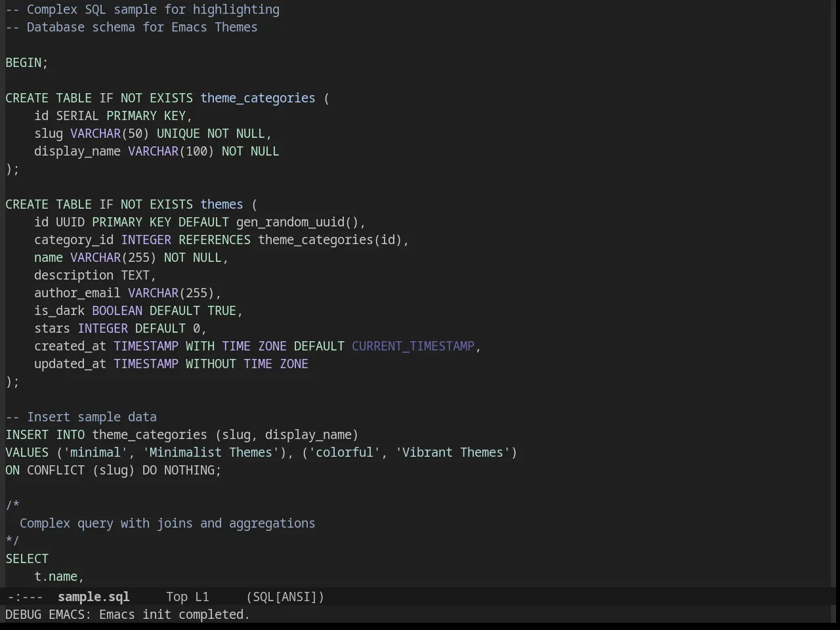Click the INSERT INTO statement line
The height and width of the screenshot is (630, 840).
(182, 434)
